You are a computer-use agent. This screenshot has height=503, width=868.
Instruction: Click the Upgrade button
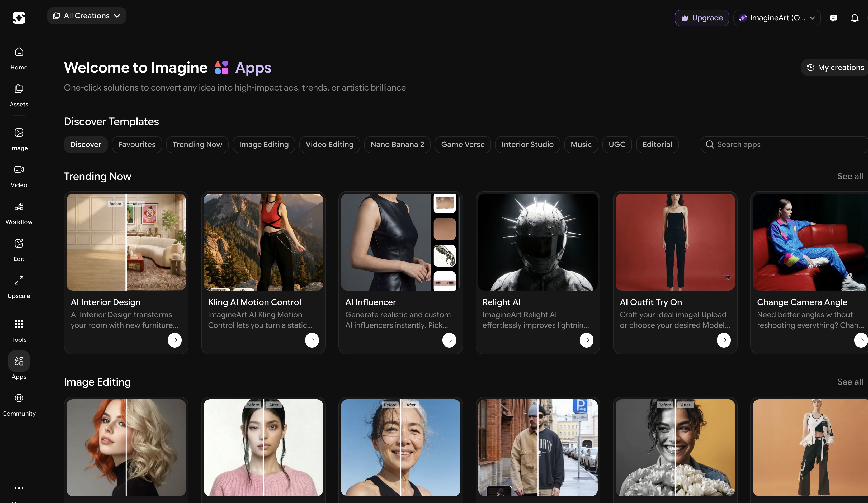[702, 18]
